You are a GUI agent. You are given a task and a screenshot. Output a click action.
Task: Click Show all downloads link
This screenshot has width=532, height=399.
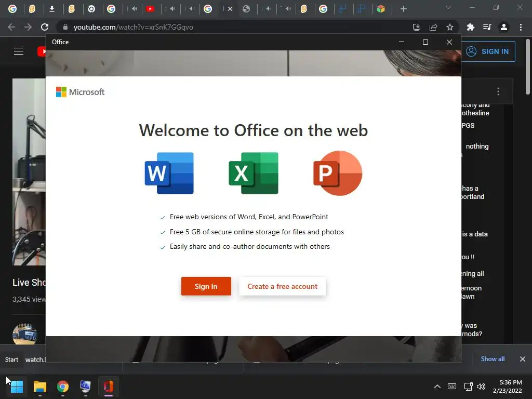pos(493,359)
